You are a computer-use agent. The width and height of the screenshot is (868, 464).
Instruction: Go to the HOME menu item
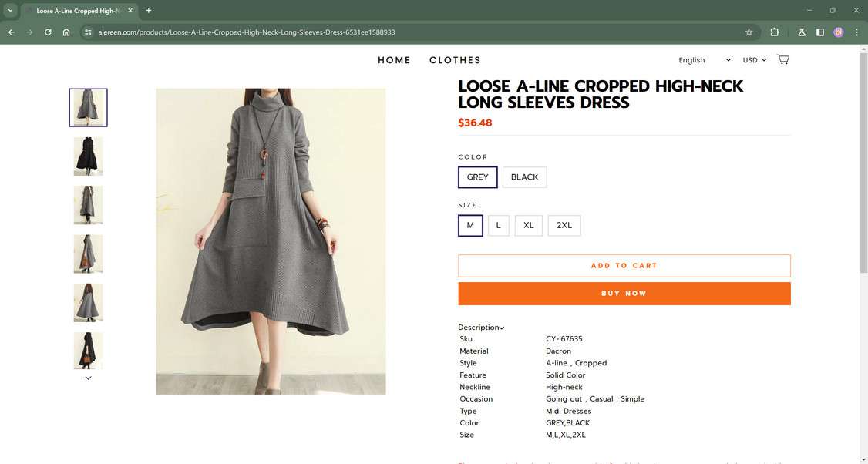(x=394, y=59)
